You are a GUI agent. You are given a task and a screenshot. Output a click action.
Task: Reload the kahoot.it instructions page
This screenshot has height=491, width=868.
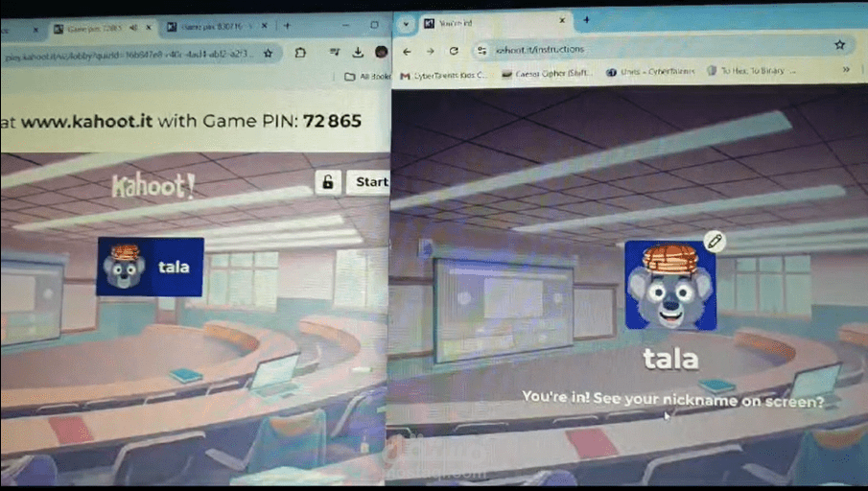(x=454, y=51)
